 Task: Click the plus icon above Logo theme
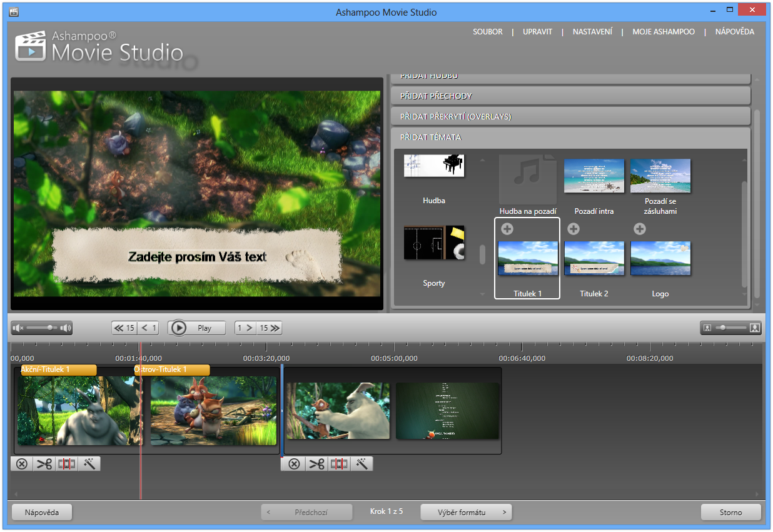[640, 229]
